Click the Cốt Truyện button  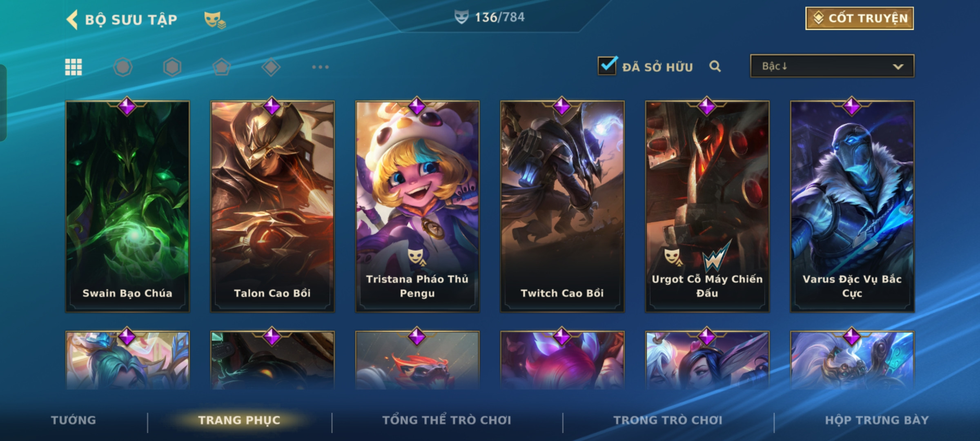click(x=860, y=18)
